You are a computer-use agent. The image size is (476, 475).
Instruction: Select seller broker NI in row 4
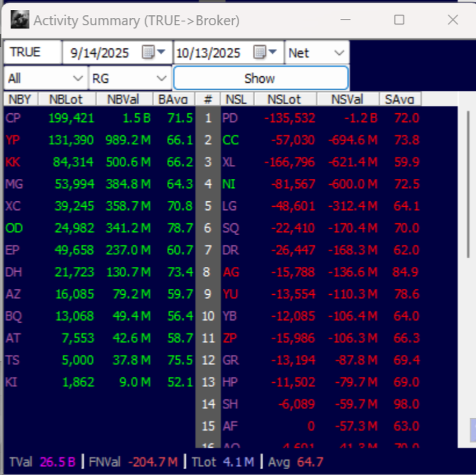[229, 184]
